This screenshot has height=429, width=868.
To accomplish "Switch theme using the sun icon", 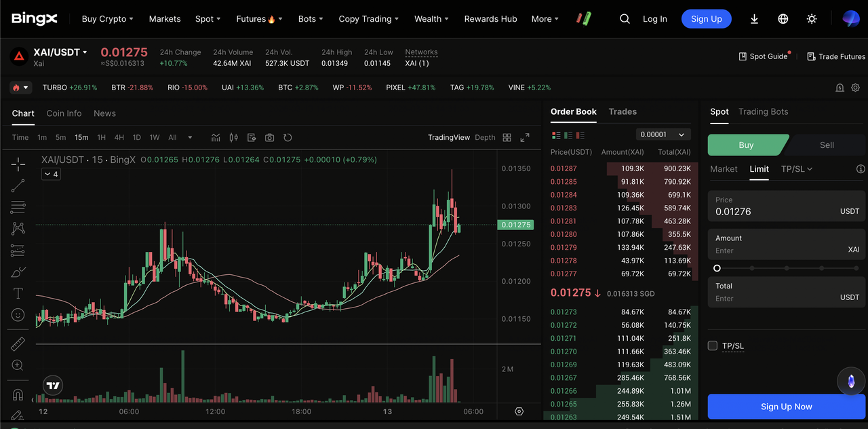I will 812,19.
